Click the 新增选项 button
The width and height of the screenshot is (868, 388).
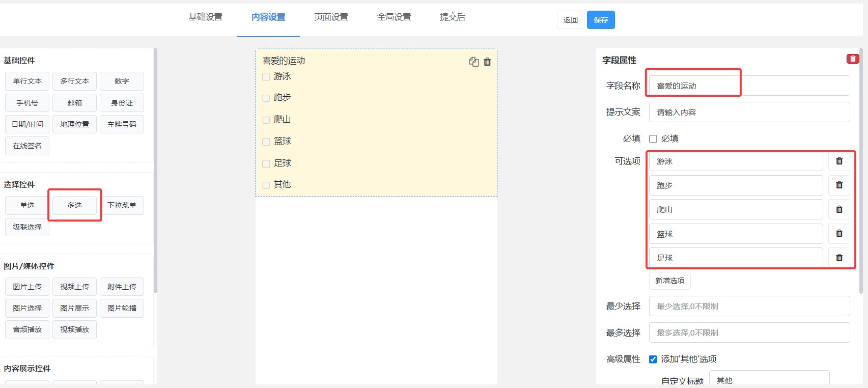[x=669, y=281]
